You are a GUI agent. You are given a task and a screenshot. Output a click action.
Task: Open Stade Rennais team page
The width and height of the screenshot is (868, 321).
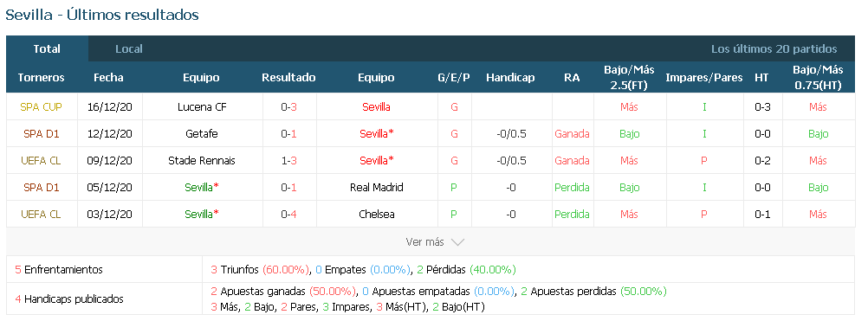click(202, 161)
